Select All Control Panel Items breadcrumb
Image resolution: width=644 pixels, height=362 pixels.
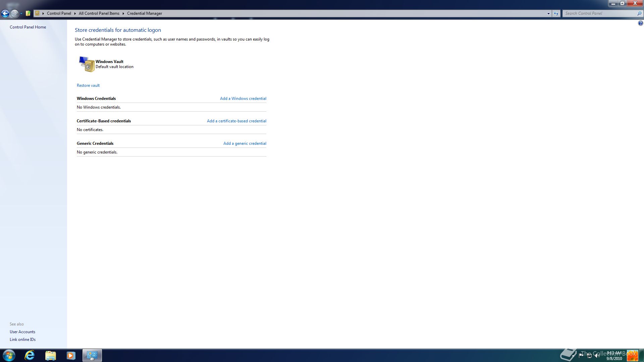point(99,13)
